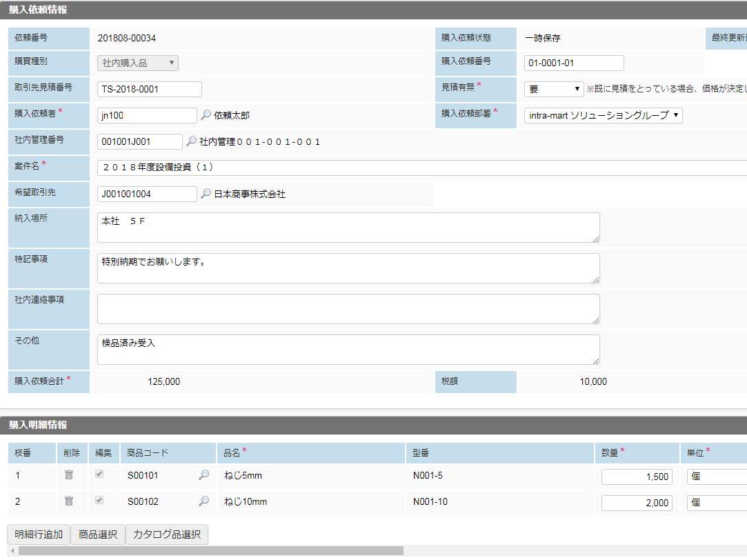This screenshot has width=747, height=560.
Task: Select the 数量 field showing 1,500
Action: point(636,477)
